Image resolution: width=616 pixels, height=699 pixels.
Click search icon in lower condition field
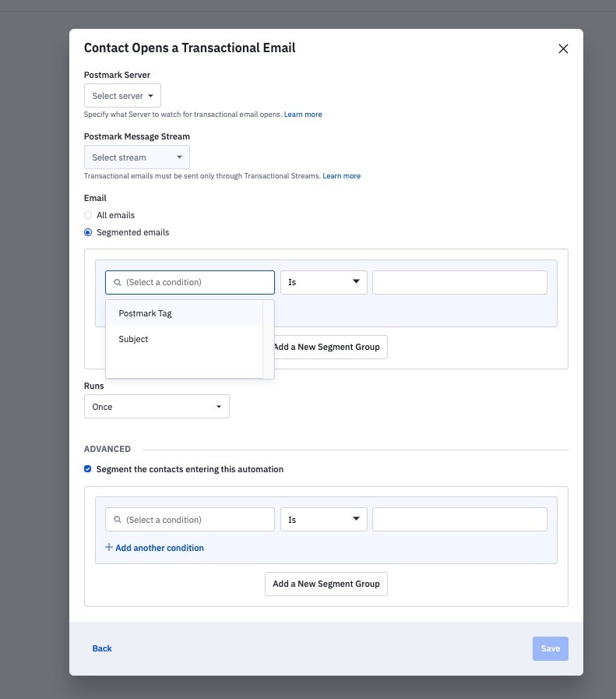(118, 520)
